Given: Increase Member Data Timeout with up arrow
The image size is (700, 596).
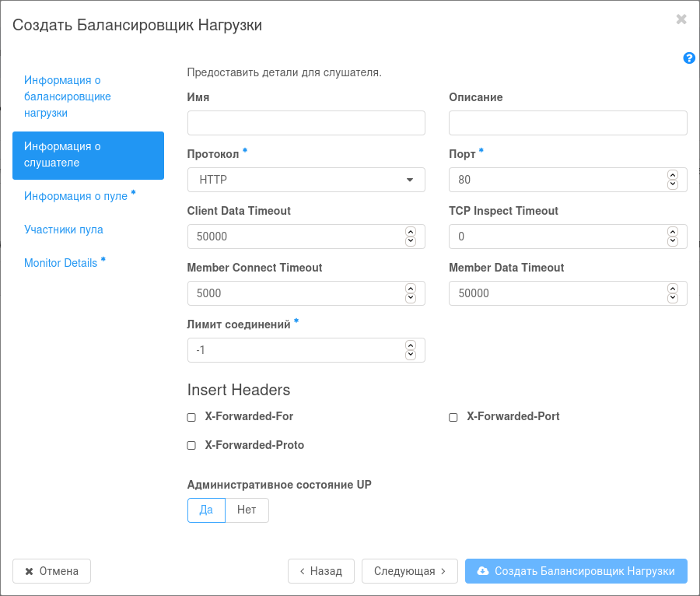Looking at the screenshot, I should click(672, 289).
